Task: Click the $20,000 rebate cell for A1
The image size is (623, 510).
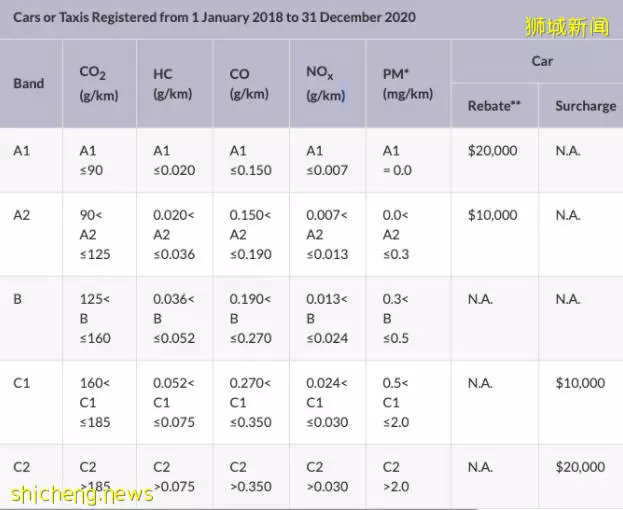Action: point(492,151)
